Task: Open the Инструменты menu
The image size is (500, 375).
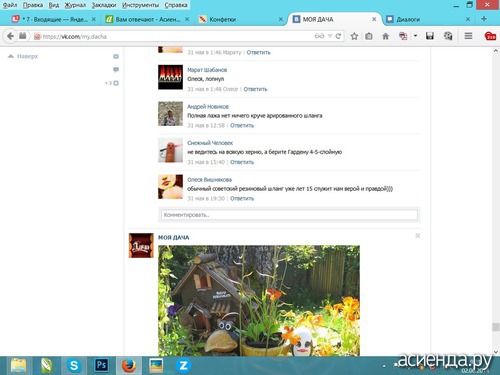Action: point(140,5)
